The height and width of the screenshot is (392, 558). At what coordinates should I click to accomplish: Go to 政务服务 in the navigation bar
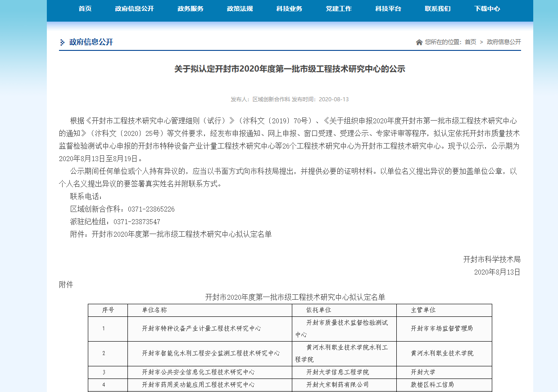click(190, 9)
